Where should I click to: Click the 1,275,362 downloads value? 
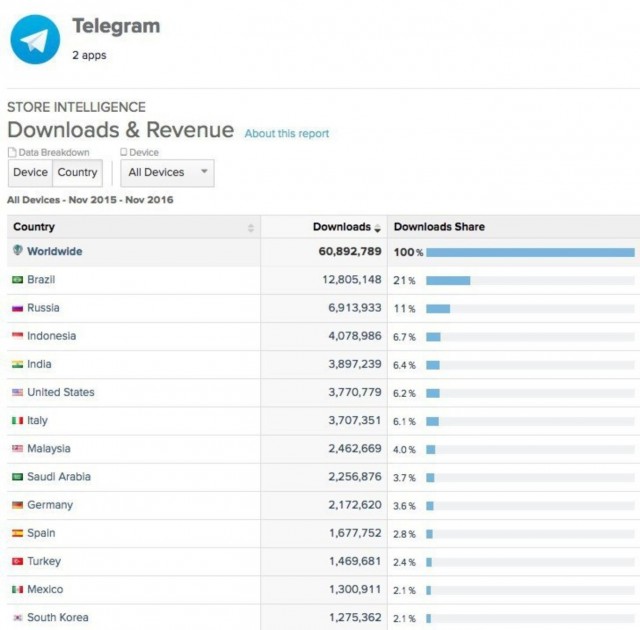tap(355, 618)
